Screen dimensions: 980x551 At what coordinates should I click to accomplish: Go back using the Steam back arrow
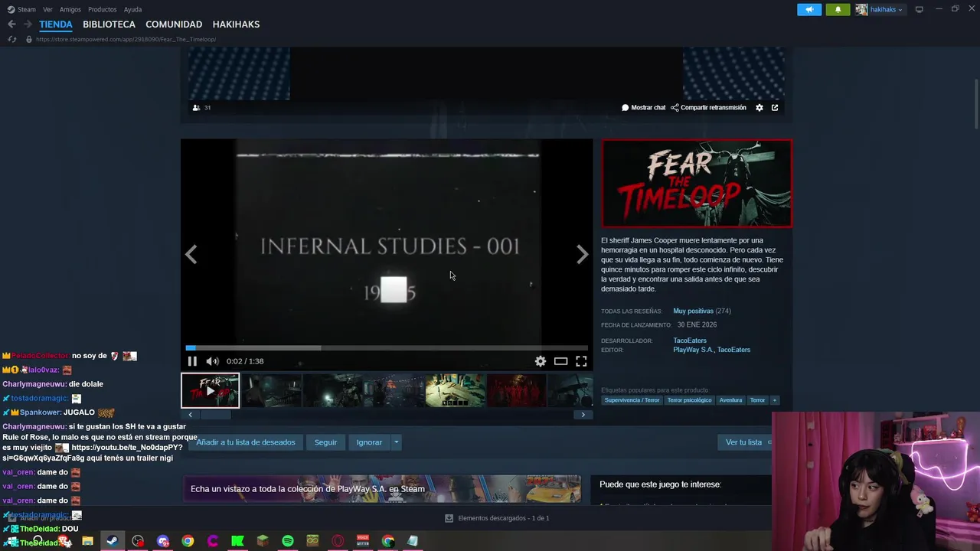coord(11,24)
